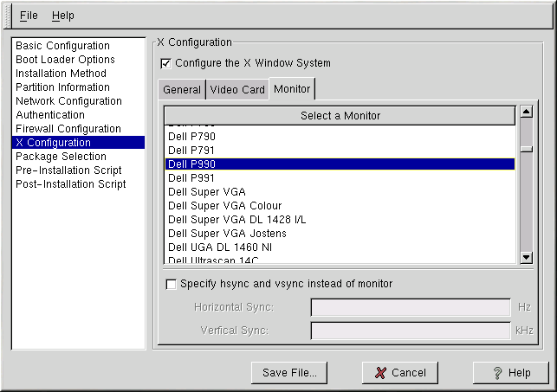Disable Configure the X Window System checkbox
The width and height of the screenshot is (557, 392).
pyautogui.click(x=166, y=63)
